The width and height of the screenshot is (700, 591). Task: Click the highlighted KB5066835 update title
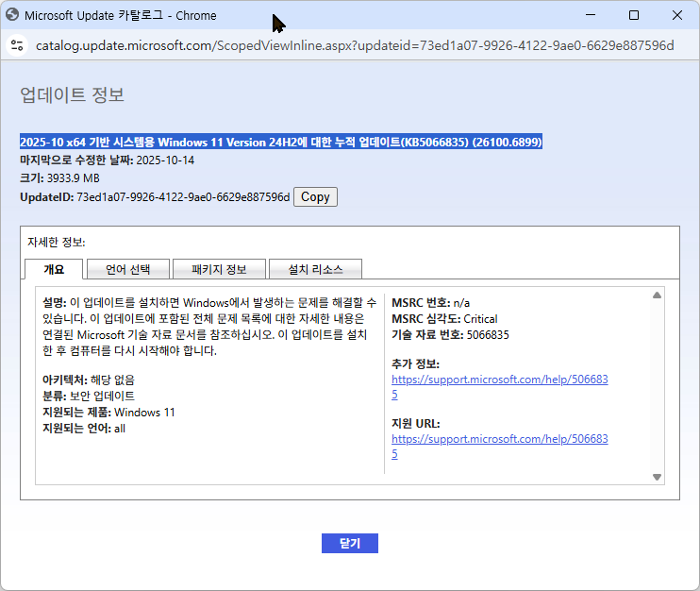coord(281,142)
